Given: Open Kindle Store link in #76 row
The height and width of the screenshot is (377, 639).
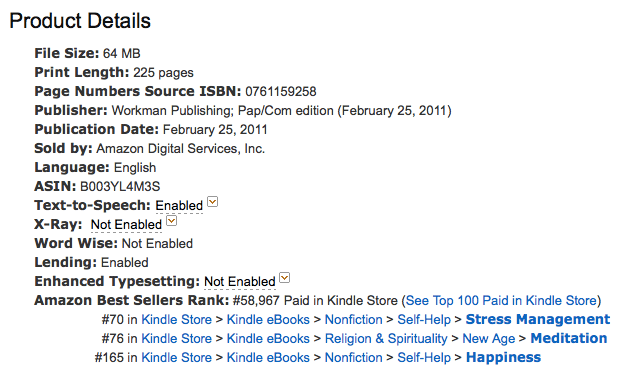Looking at the screenshot, I should [176, 338].
